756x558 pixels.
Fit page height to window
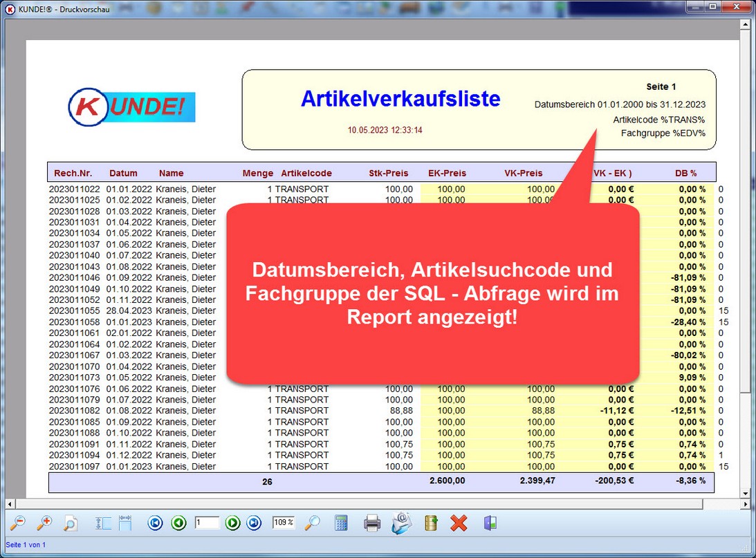click(102, 523)
